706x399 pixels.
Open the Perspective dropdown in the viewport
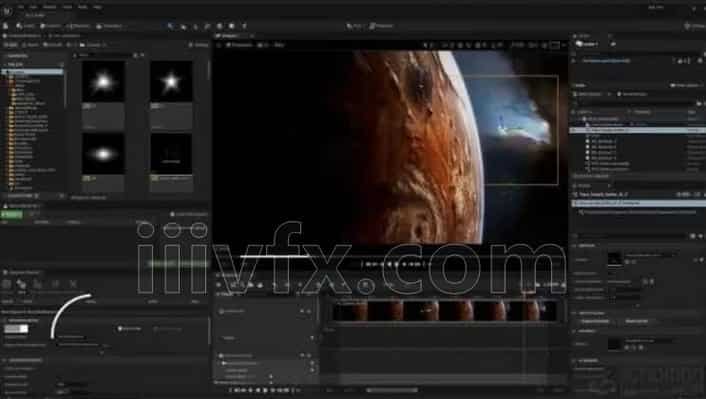240,45
